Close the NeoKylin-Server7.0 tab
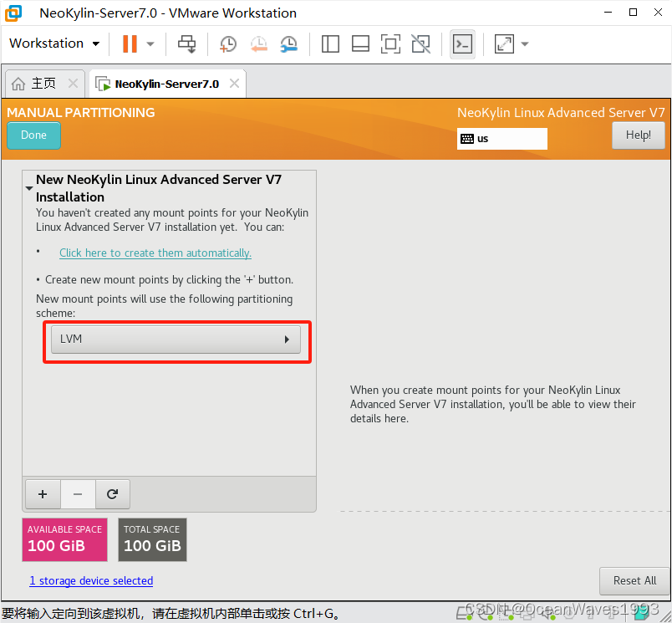Image resolution: width=672 pixels, height=623 pixels. [x=234, y=83]
